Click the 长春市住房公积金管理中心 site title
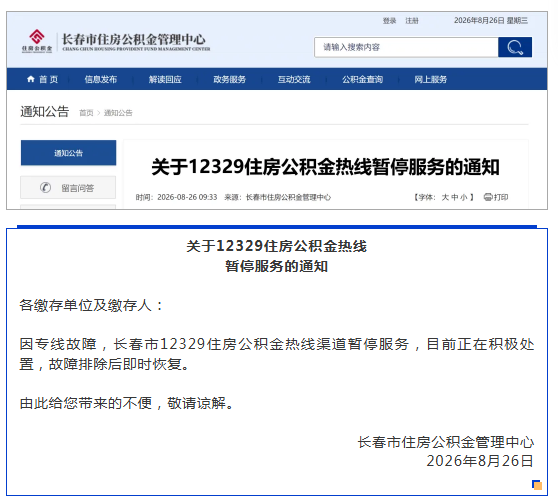This screenshot has height=504, width=558. tap(134, 39)
